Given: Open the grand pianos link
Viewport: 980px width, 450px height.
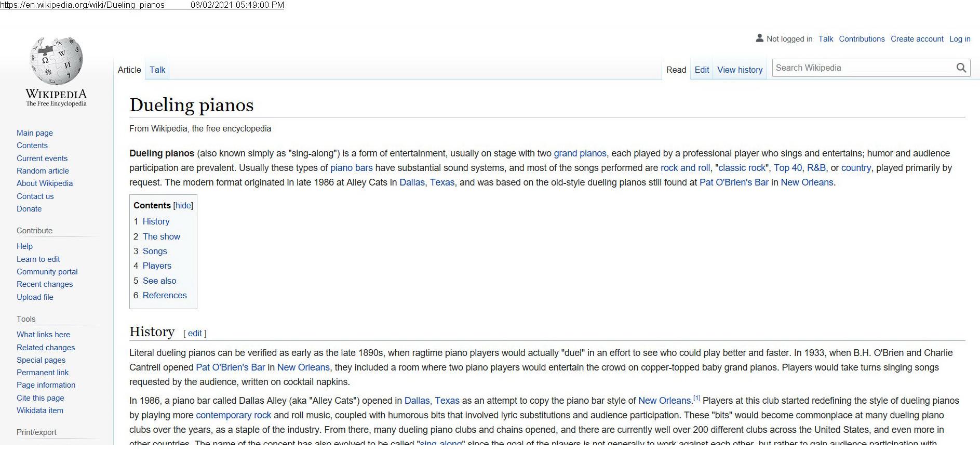Looking at the screenshot, I should click(x=580, y=153).
